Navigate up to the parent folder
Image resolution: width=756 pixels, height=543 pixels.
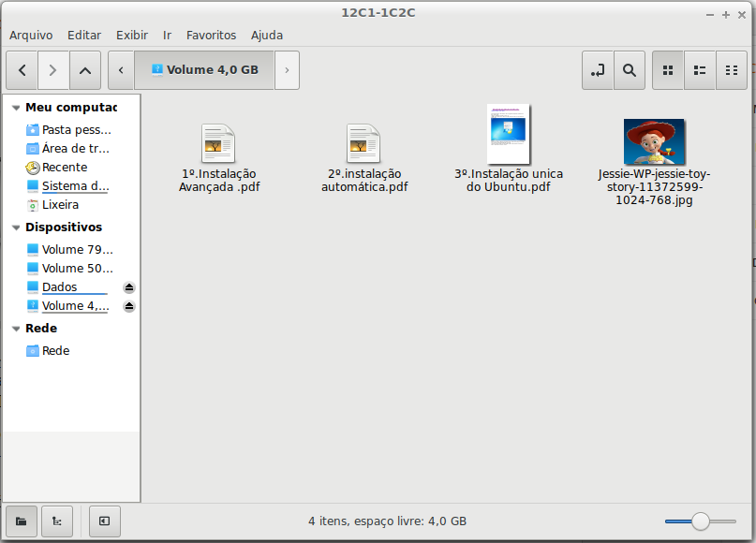(84, 70)
